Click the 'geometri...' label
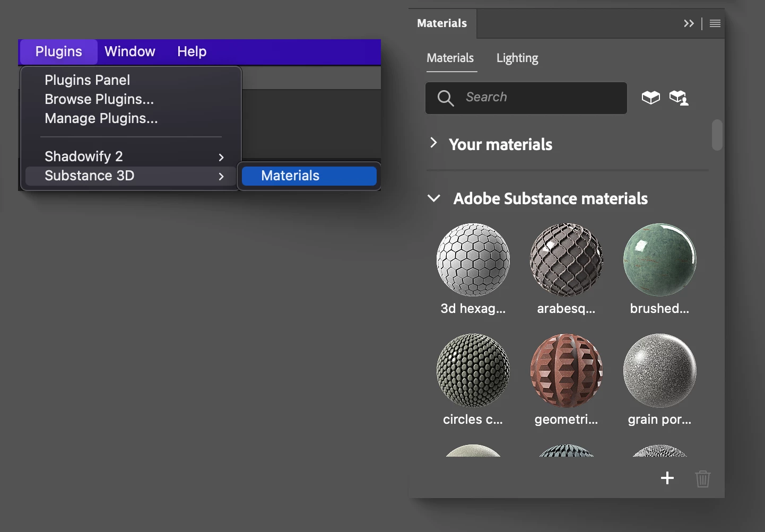 click(566, 420)
